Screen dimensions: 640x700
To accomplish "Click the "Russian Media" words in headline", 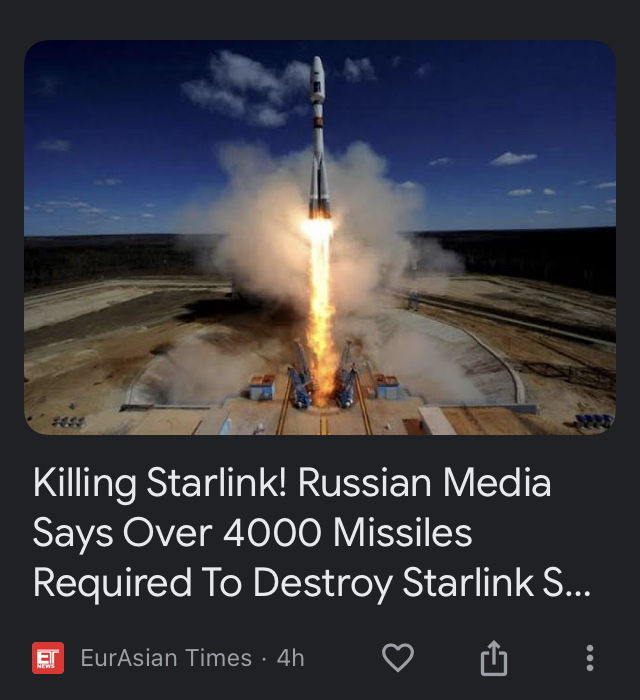I will coord(424,483).
